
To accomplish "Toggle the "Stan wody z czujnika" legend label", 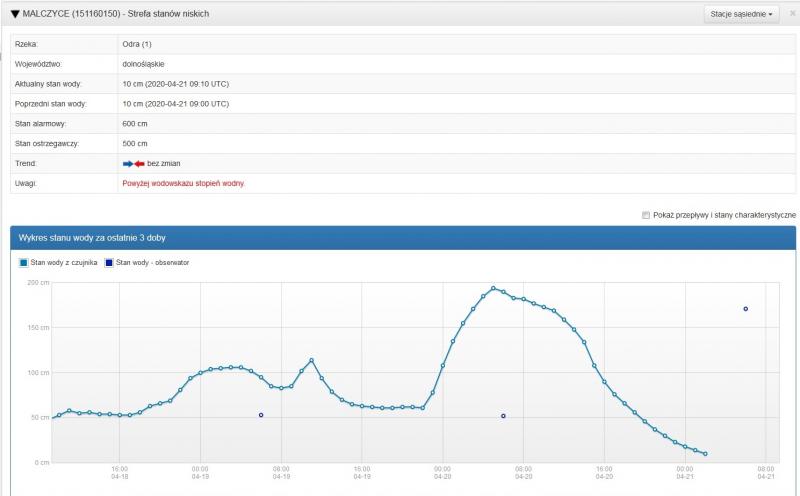I will point(64,262).
